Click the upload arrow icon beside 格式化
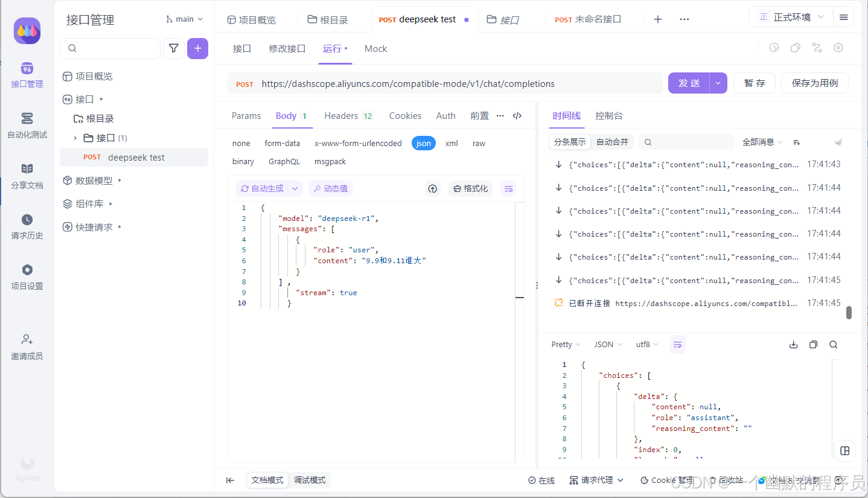The height and width of the screenshot is (498, 868). tap(433, 189)
